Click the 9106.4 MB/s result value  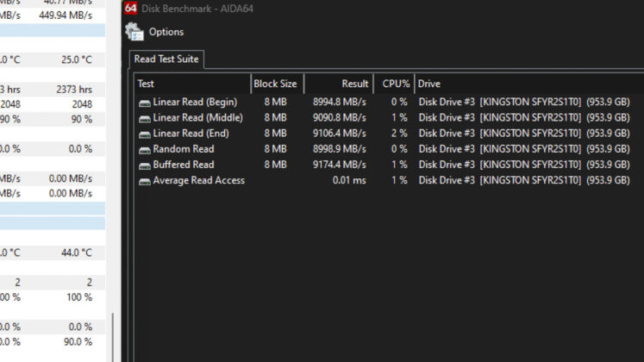(340, 134)
